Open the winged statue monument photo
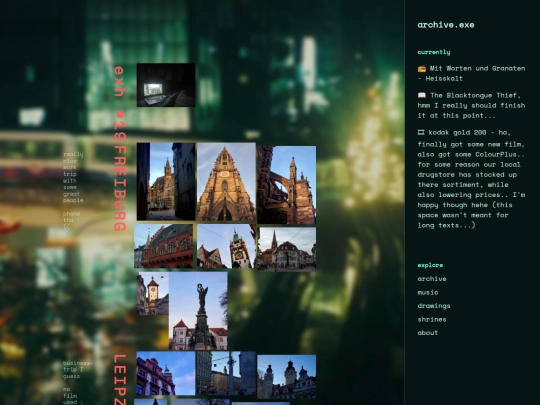Viewport: 540px width, 405px height. 198,311
